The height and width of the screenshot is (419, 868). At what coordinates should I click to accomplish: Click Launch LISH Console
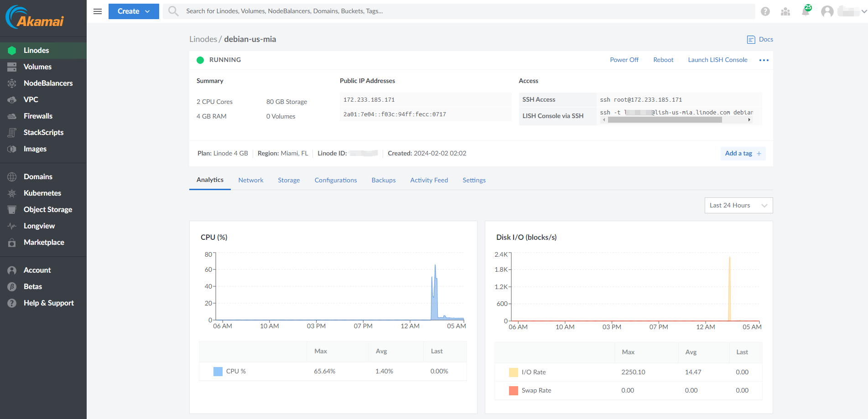pyautogui.click(x=717, y=60)
